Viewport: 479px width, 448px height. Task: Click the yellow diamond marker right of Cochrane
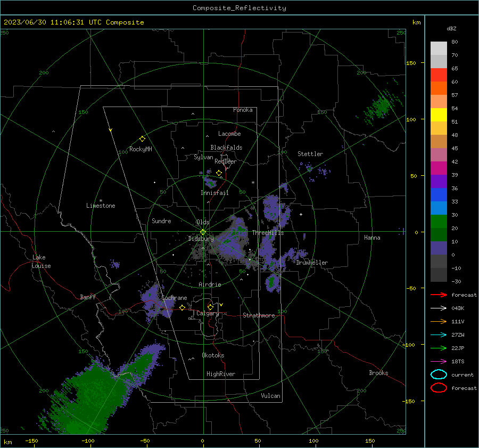pos(182,307)
